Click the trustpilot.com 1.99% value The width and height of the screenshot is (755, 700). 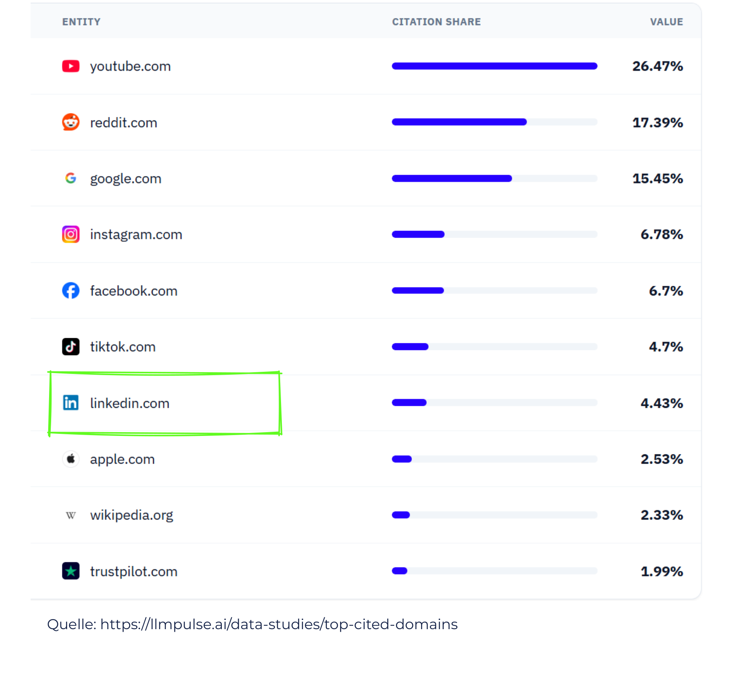tap(662, 571)
